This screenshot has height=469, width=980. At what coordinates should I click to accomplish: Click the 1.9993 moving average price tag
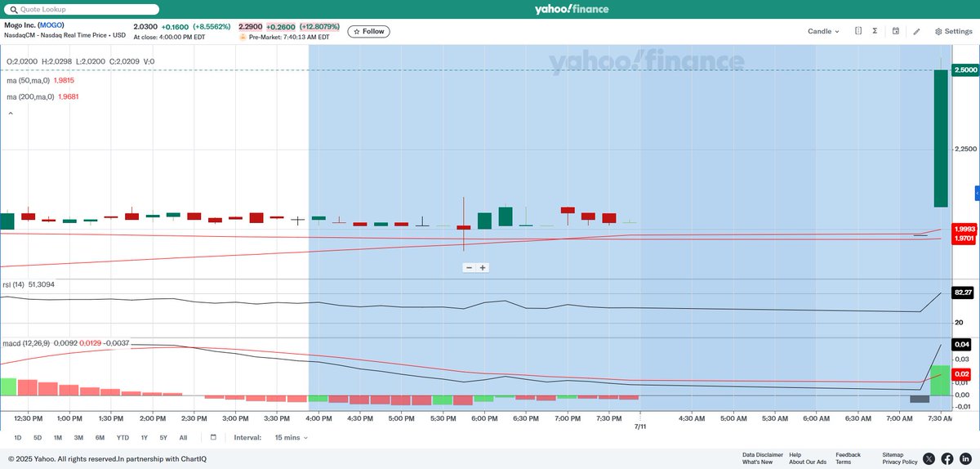pyautogui.click(x=965, y=229)
